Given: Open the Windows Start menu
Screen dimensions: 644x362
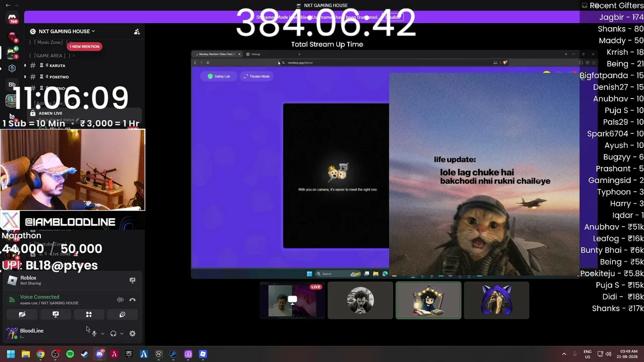Looking at the screenshot, I should click(11, 354).
